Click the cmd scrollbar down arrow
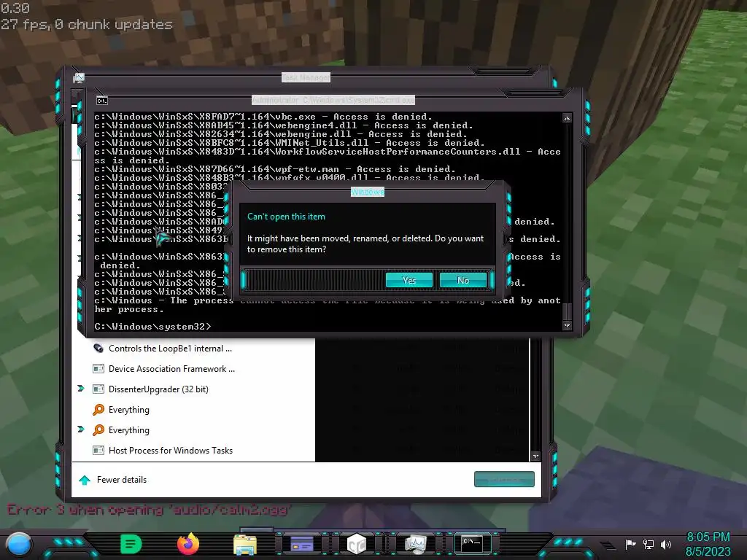Viewport: 747px width, 560px height. coord(567,326)
